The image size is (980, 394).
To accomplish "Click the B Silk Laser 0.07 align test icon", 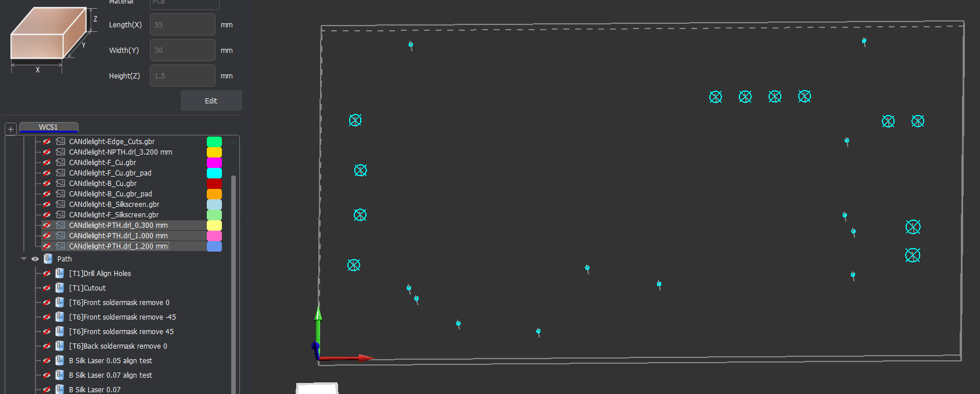I will [x=60, y=375].
